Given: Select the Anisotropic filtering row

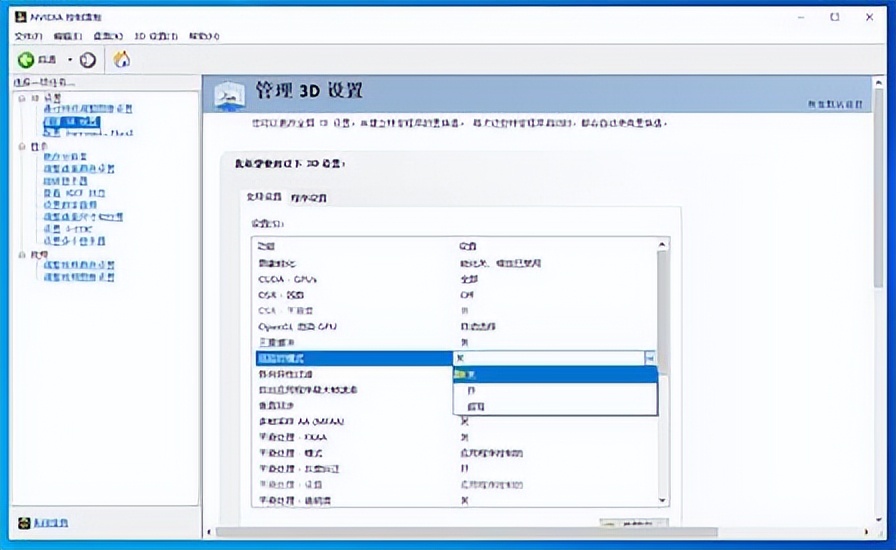Looking at the screenshot, I should (x=354, y=374).
